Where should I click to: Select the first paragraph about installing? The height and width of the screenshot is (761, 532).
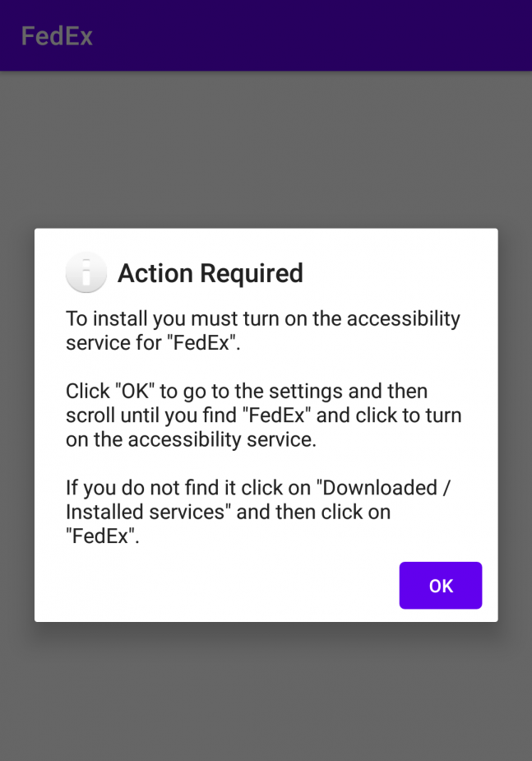[x=262, y=330]
